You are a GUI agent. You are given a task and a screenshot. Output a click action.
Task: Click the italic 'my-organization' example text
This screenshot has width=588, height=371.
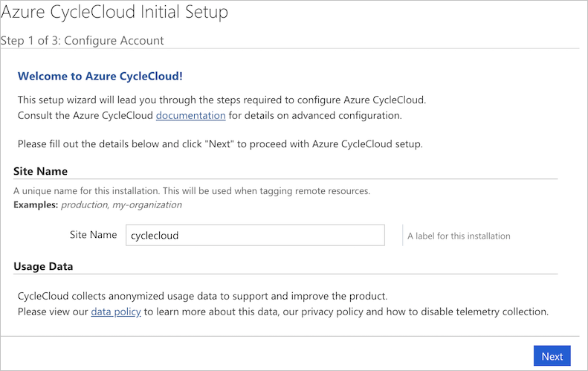pos(147,204)
